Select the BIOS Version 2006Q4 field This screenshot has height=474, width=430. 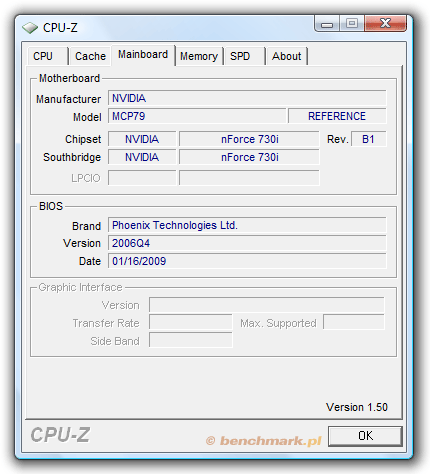point(247,243)
